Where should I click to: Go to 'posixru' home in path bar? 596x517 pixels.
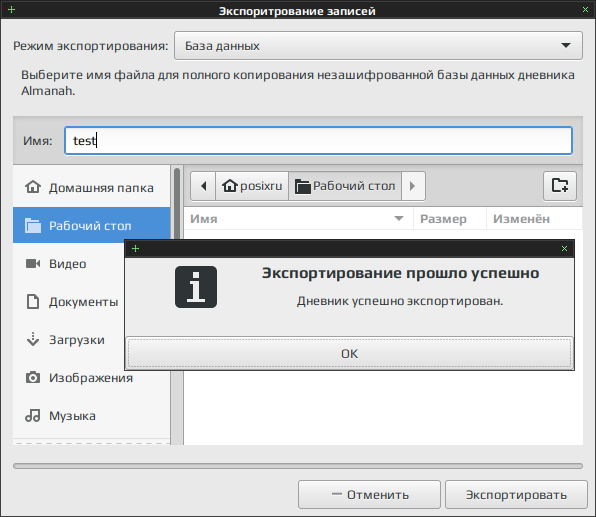point(252,186)
